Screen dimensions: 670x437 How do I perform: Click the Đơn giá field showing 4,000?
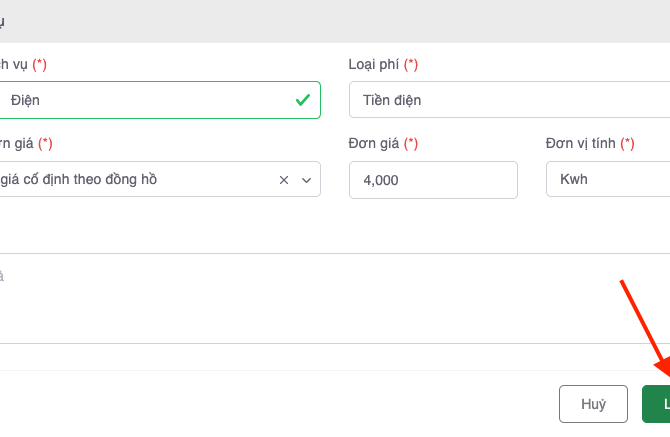point(432,180)
